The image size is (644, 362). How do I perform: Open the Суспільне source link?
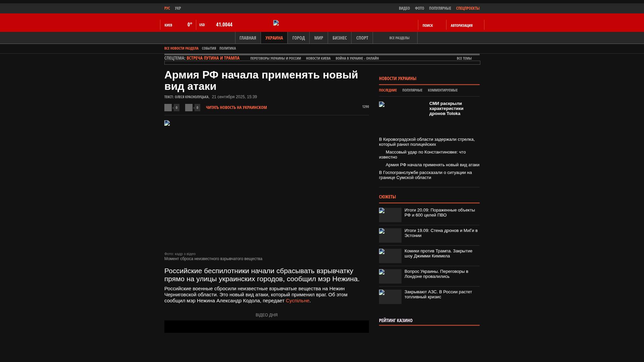(x=297, y=301)
